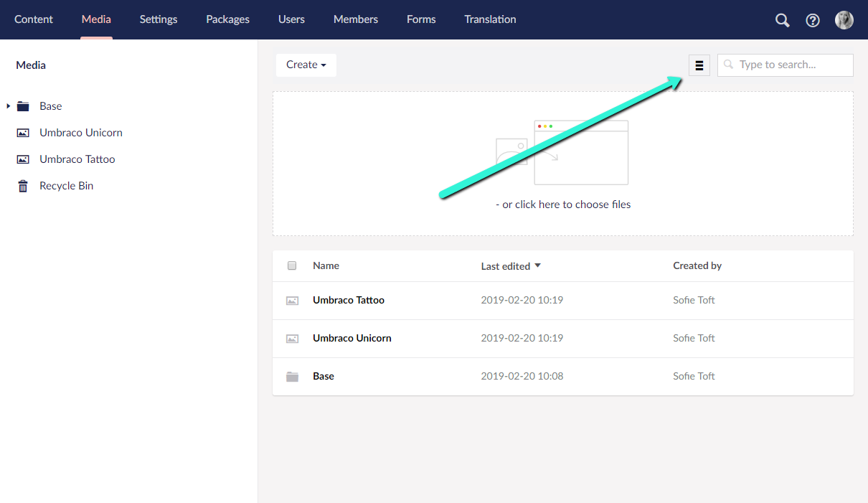Open the Translation section
The height and width of the screenshot is (503, 868).
[x=490, y=19]
